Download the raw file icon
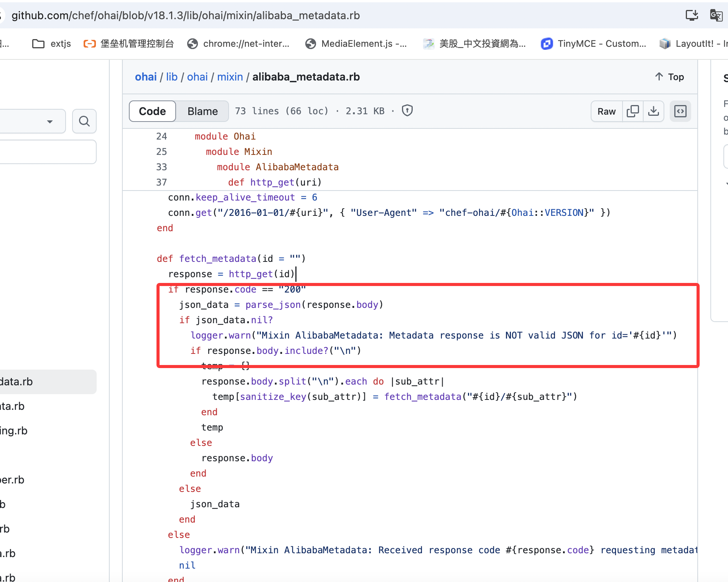The height and width of the screenshot is (582, 728). click(x=654, y=112)
